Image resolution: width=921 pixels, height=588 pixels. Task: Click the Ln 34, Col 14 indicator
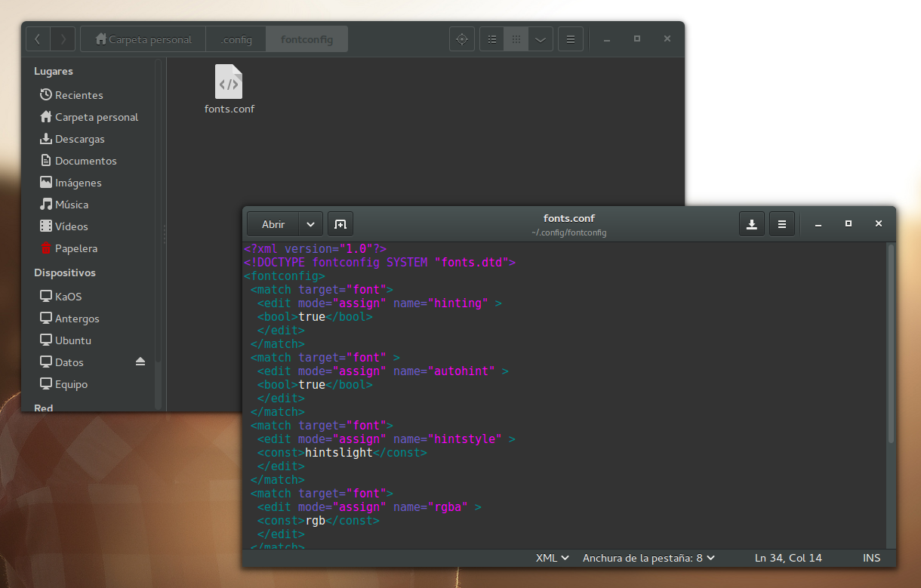tap(788, 558)
